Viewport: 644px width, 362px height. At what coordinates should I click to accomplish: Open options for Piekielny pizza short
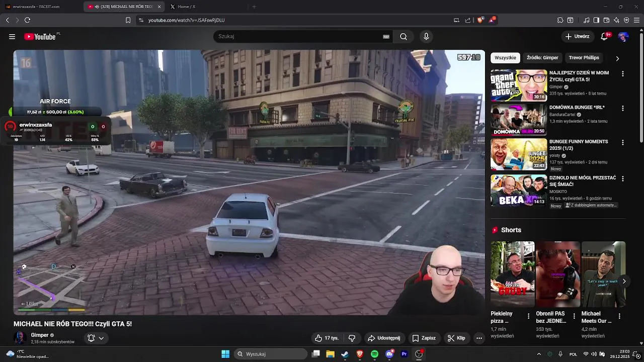click(528, 316)
